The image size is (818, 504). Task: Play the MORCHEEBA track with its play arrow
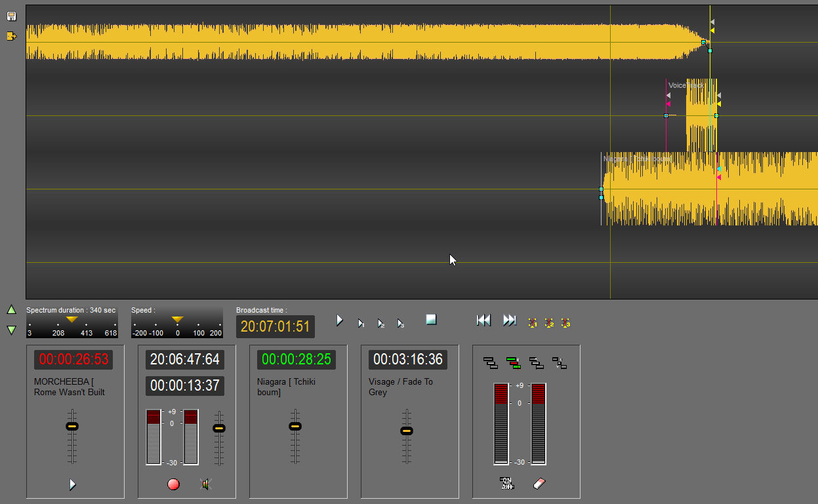tap(73, 484)
